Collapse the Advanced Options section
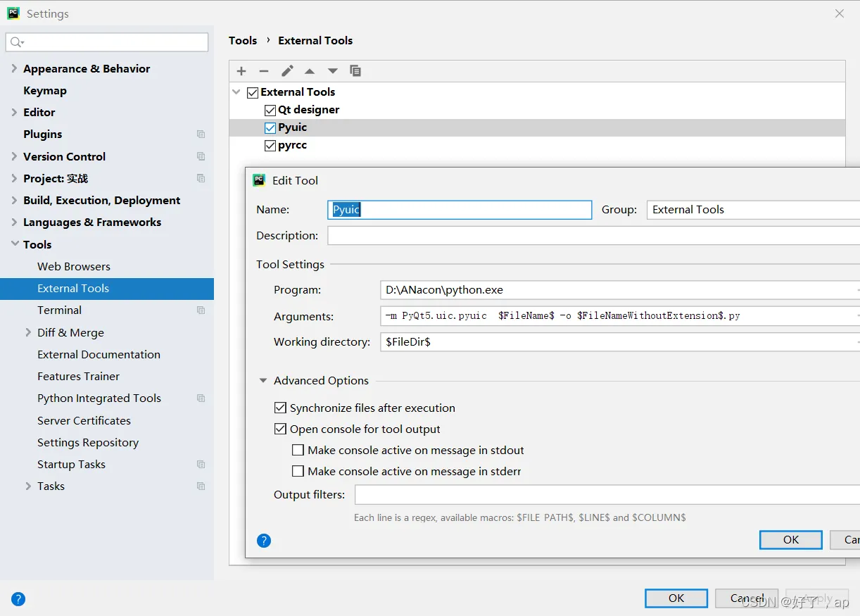860x616 pixels. pos(263,381)
